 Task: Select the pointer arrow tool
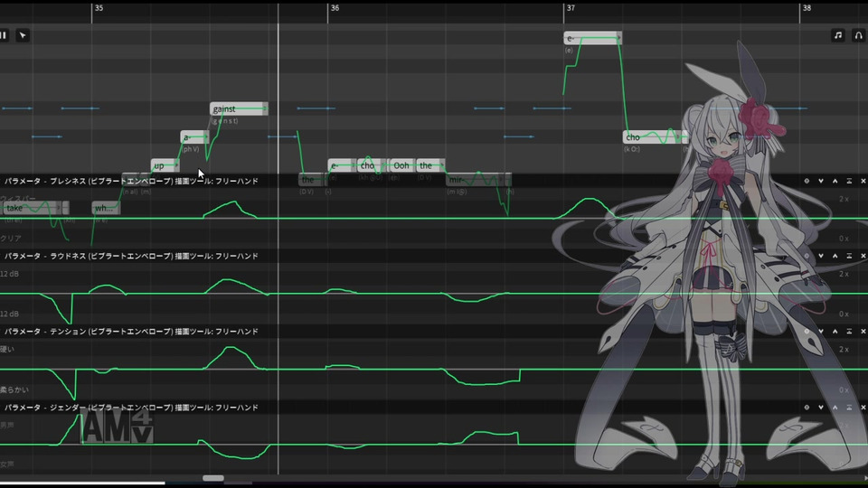tap(23, 35)
